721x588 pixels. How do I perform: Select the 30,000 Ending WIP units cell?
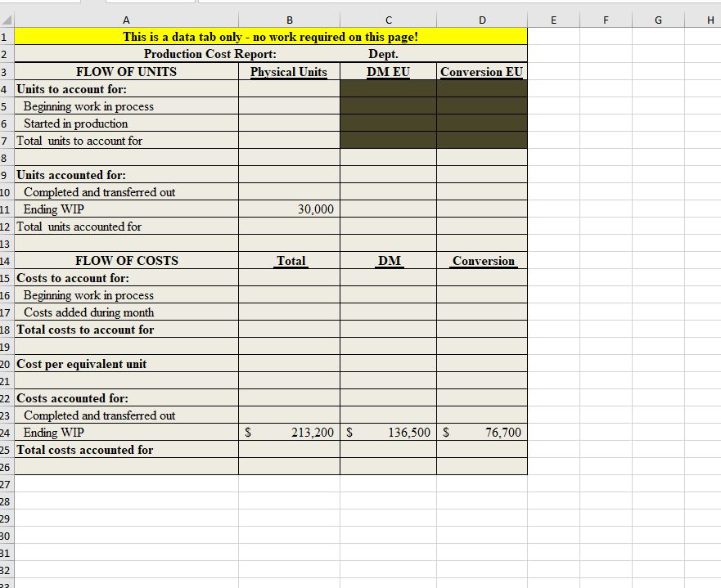(289, 209)
